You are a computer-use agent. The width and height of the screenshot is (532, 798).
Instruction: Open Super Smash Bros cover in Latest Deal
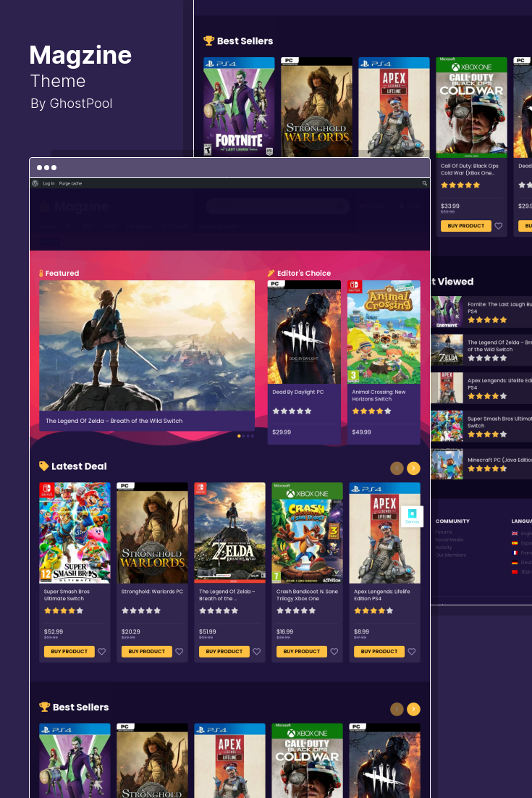[x=75, y=532]
